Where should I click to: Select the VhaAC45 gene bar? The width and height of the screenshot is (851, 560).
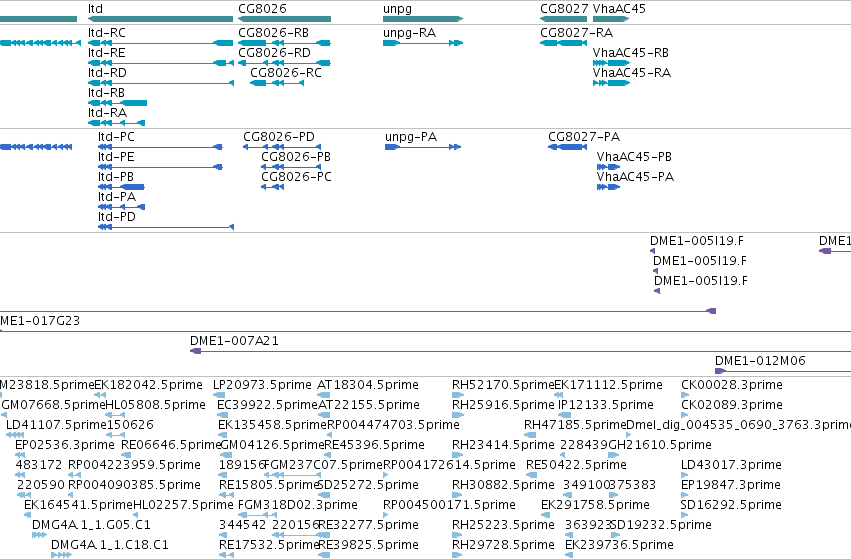point(611,19)
